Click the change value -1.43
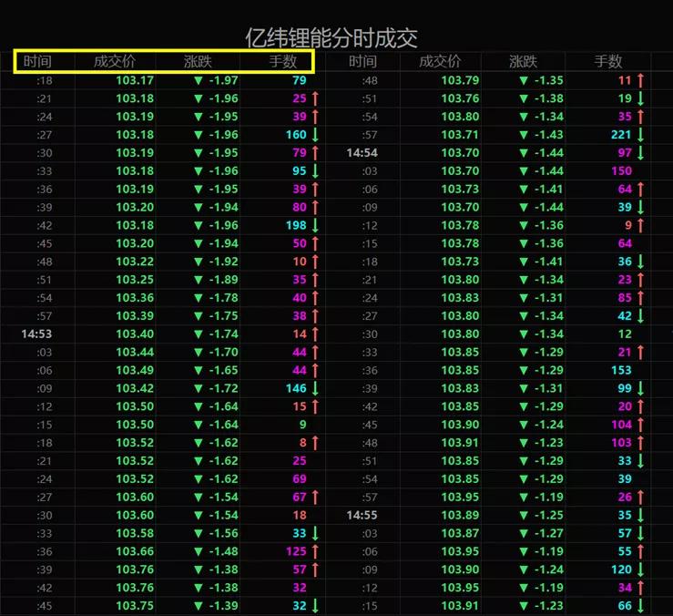The height and width of the screenshot is (616, 673). tap(549, 135)
